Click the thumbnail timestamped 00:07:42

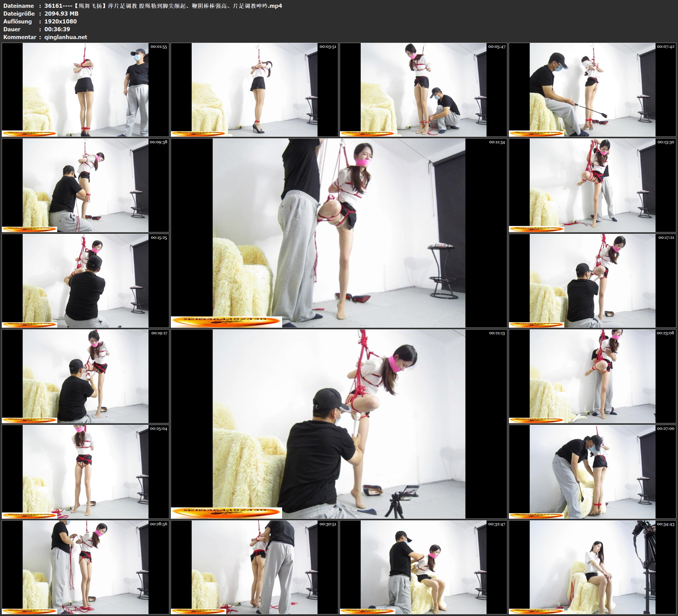tap(592, 89)
